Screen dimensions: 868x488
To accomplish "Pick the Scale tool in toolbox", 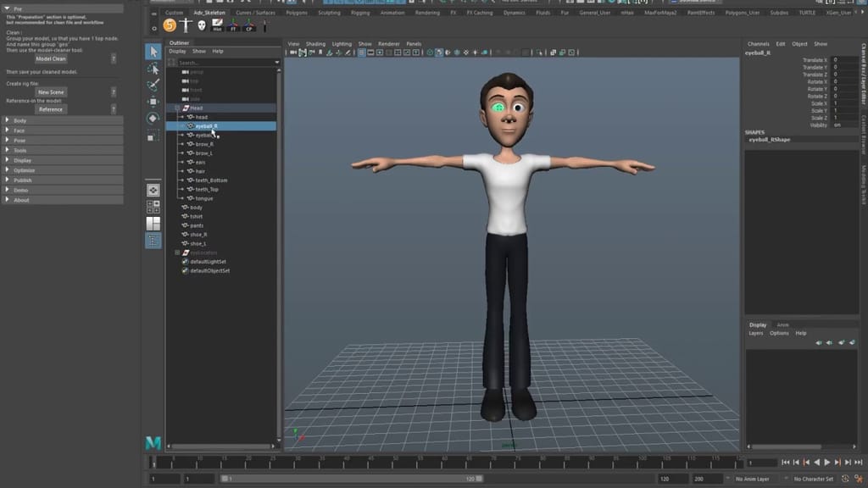I will [153, 136].
